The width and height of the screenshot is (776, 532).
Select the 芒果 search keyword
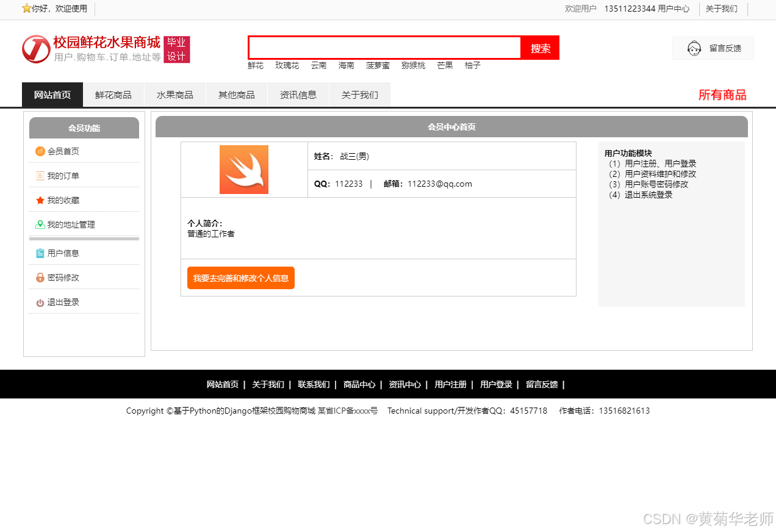(445, 65)
